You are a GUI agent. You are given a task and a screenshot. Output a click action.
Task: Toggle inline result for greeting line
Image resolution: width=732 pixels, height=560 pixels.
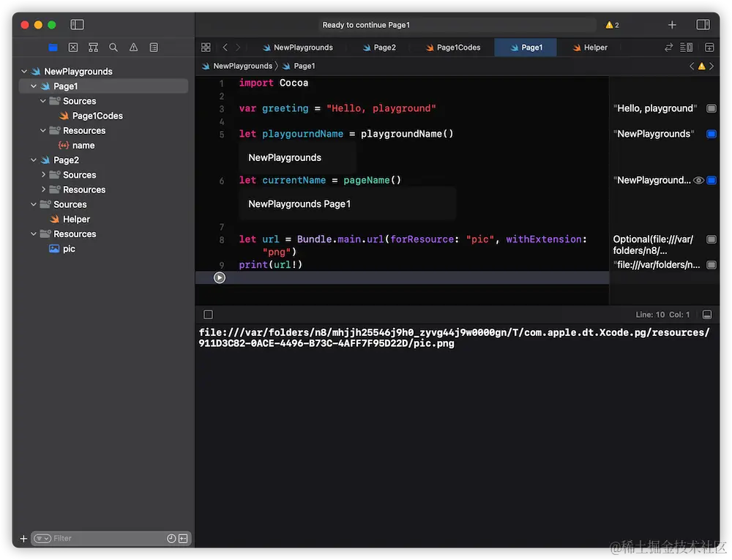(x=711, y=108)
